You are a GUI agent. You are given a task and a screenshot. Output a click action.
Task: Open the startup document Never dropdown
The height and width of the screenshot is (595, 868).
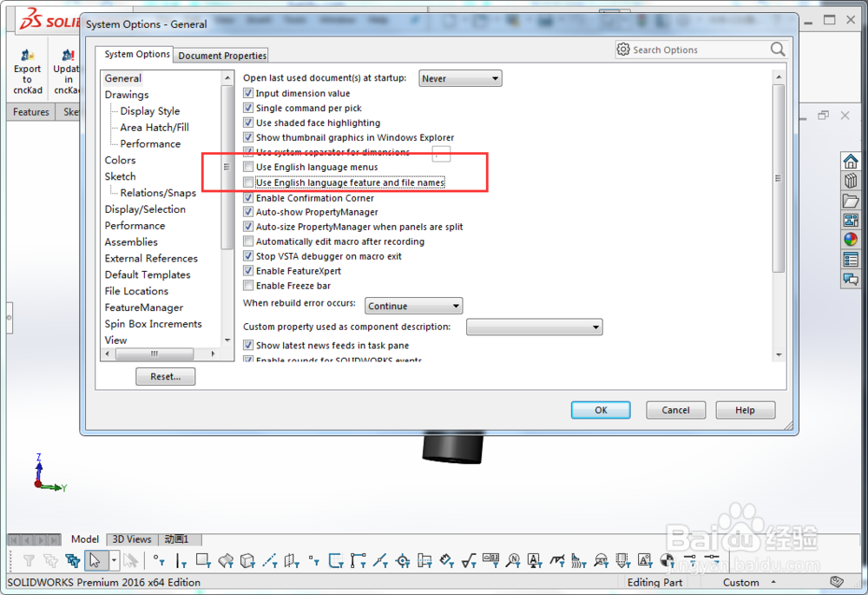tap(460, 79)
